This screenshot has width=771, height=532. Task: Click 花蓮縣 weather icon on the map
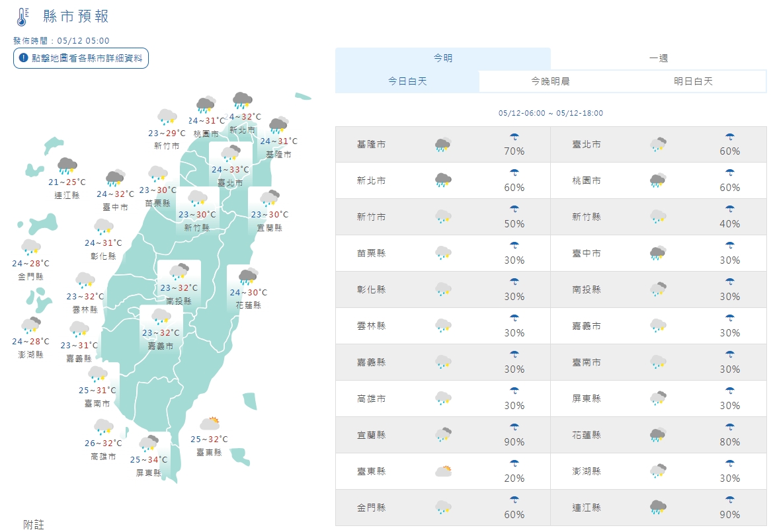point(249,276)
